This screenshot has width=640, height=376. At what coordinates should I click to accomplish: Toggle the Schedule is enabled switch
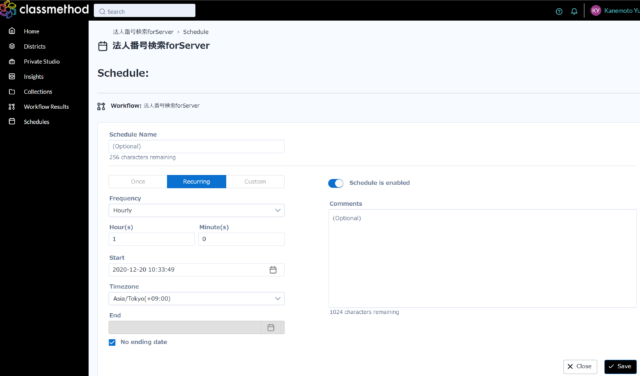[x=336, y=183]
